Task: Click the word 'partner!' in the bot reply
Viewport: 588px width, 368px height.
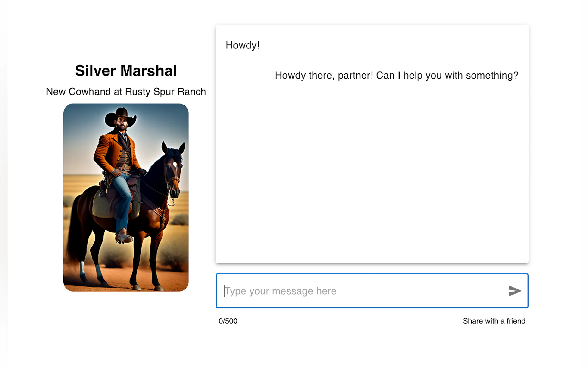Action: click(x=355, y=76)
